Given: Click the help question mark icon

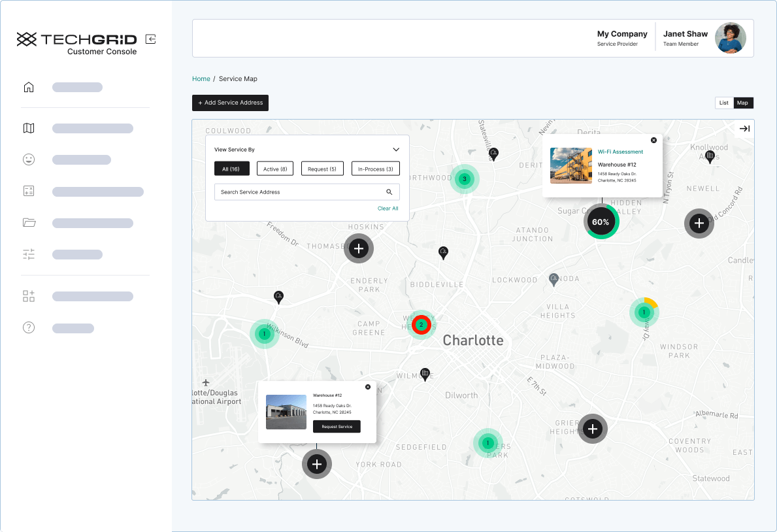Looking at the screenshot, I should (29, 327).
